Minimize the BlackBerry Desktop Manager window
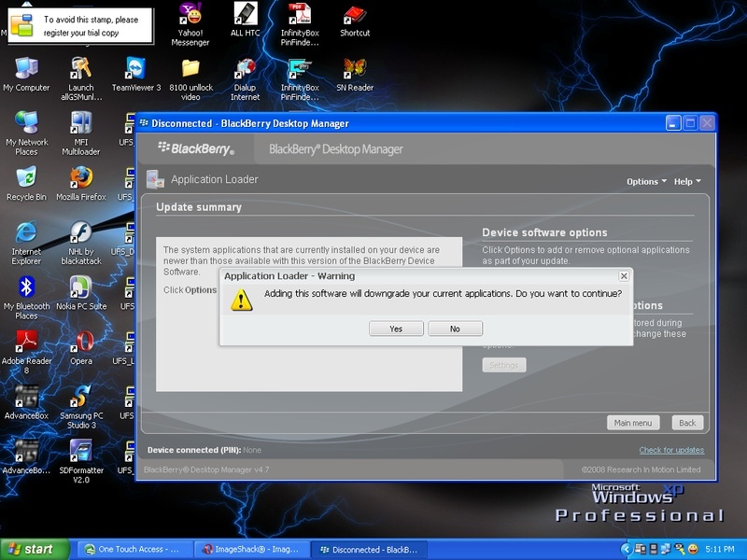 (672, 124)
